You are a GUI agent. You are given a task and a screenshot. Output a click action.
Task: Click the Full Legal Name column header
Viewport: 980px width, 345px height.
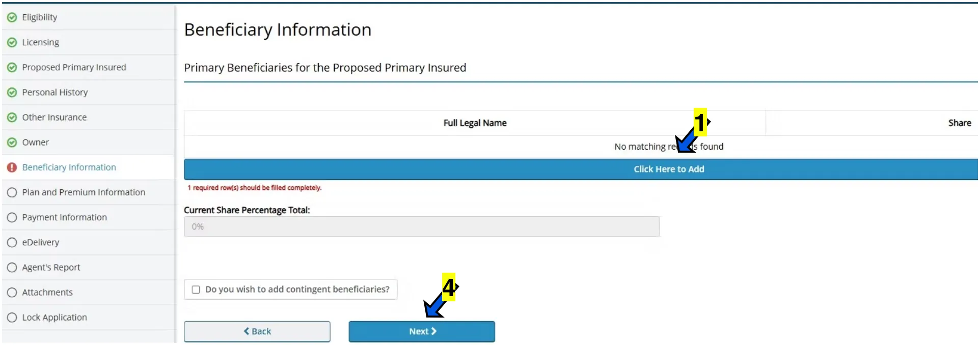pos(475,123)
